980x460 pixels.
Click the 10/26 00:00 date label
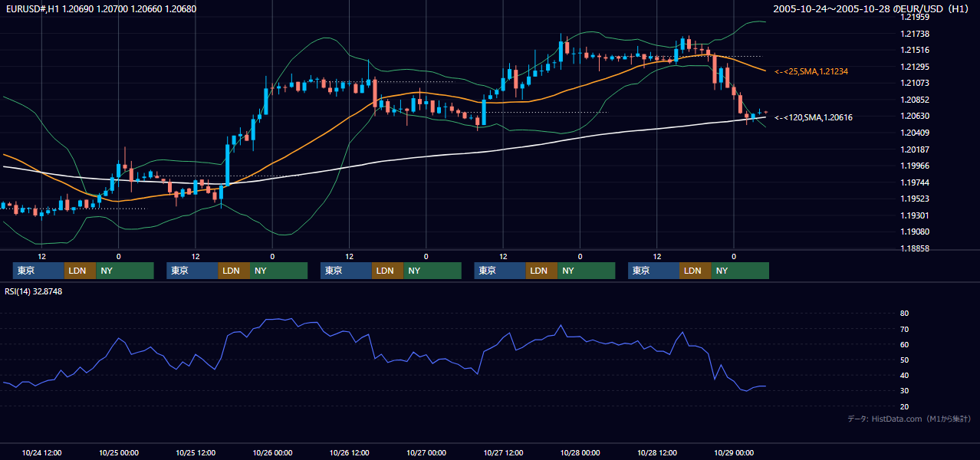272,452
